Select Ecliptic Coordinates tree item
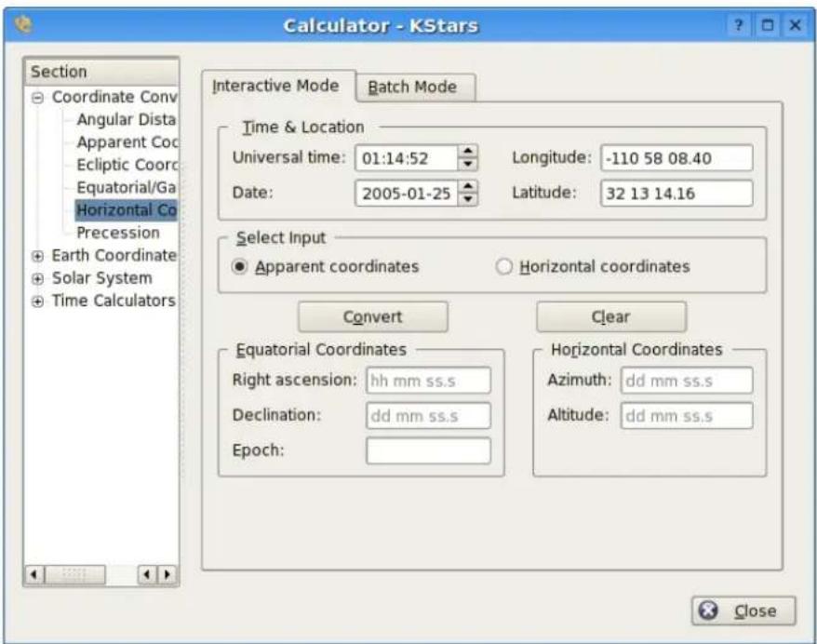 (x=127, y=165)
